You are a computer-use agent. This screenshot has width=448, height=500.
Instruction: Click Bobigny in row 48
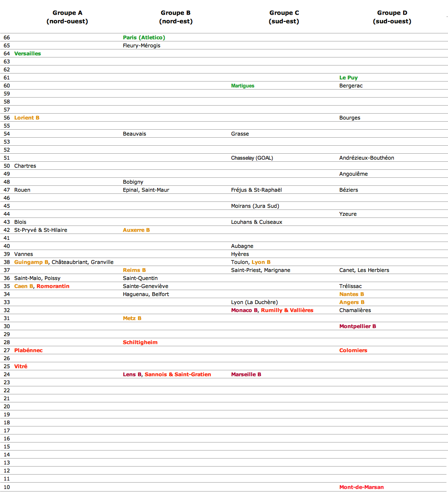pos(133,182)
